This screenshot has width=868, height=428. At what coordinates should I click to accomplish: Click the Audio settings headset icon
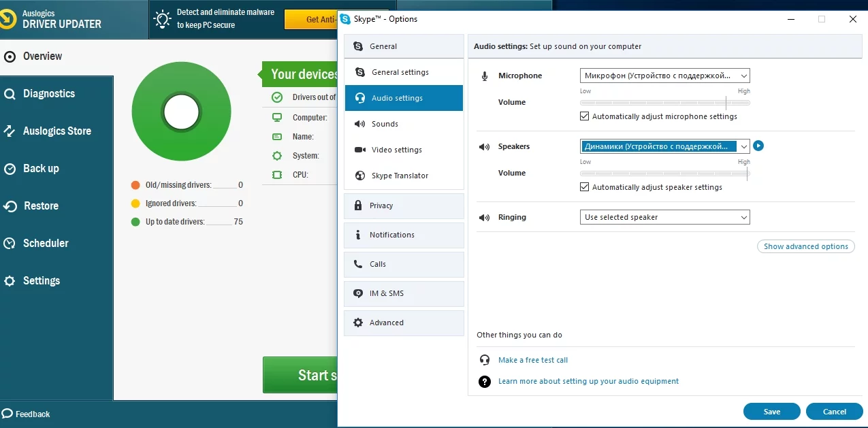click(359, 98)
